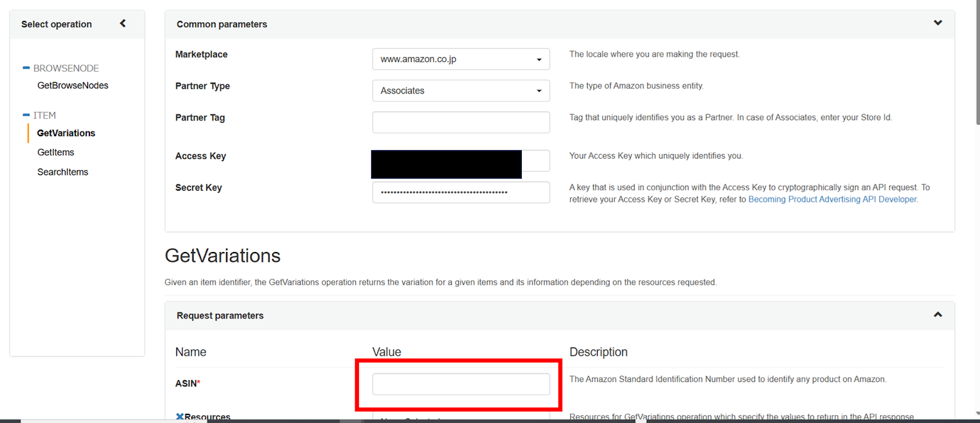Collapse the Select operation sidebar arrow
The image size is (980, 423).
pyautogui.click(x=123, y=23)
